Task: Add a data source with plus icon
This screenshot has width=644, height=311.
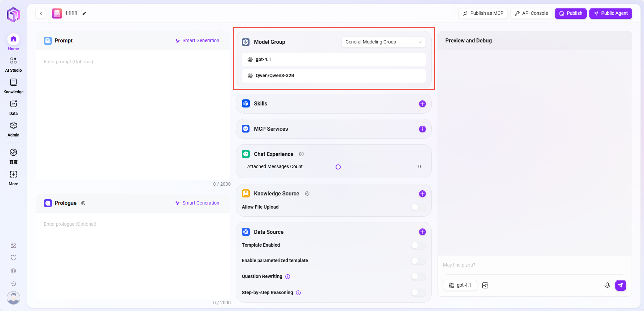Action: [x=422, y=232]
